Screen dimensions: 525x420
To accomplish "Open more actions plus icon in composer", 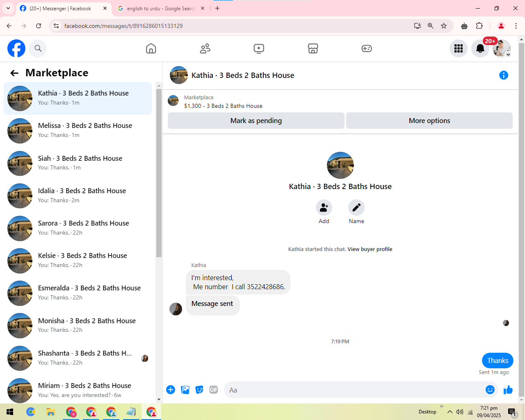I will 171,390.
